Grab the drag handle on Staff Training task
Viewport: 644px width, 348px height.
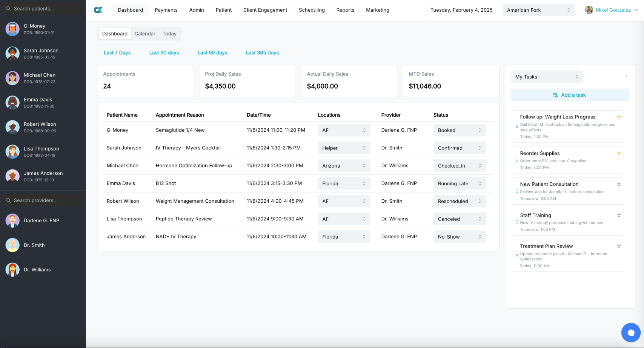click(516, 222)
